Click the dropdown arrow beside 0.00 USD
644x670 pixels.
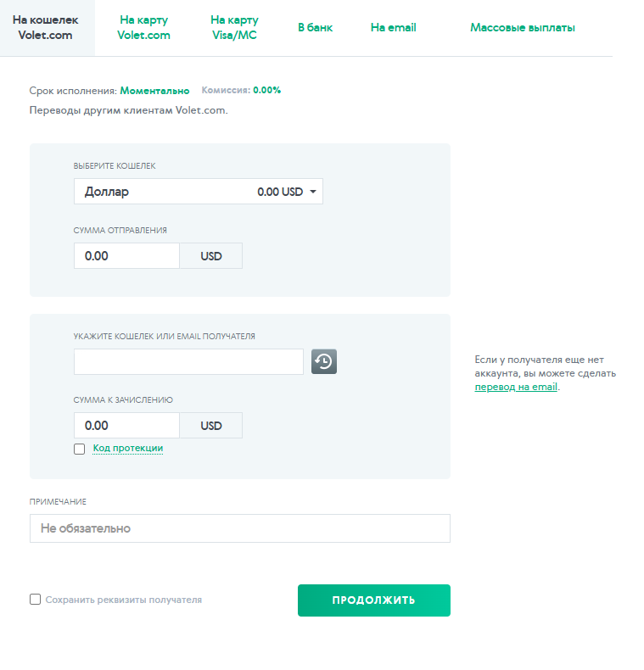coord(313,192)
